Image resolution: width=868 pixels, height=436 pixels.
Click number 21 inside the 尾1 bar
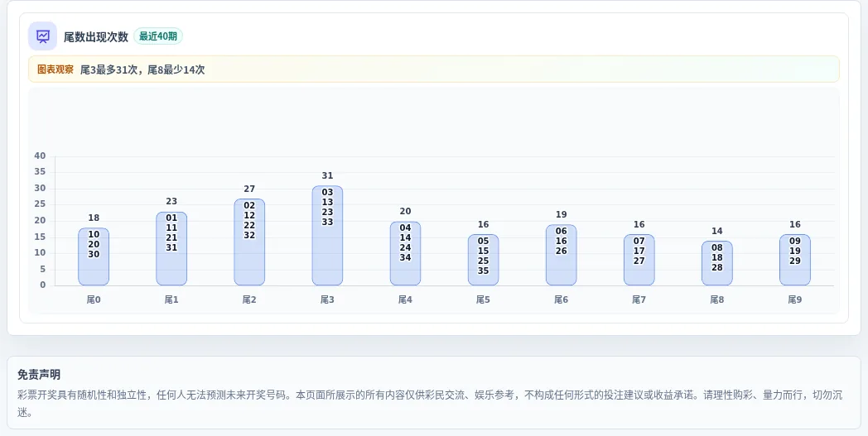coord(171,238)
